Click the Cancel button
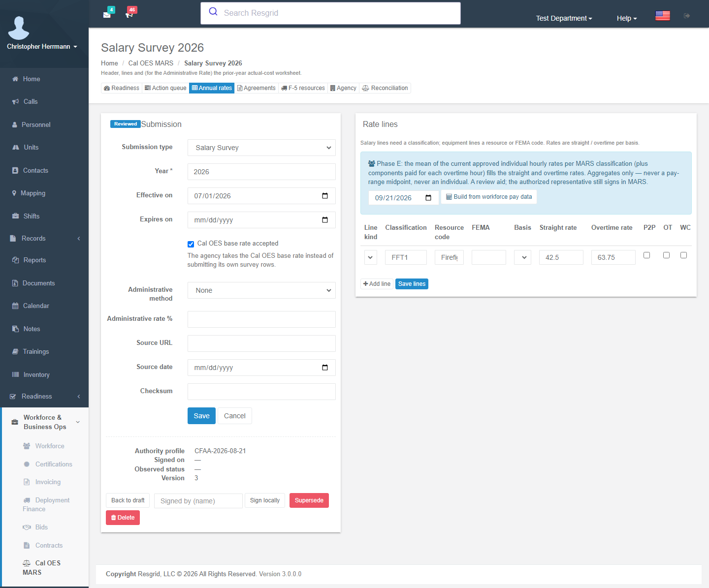The width and height of the screenshot is (709, 588). click(x=235, y=416)
